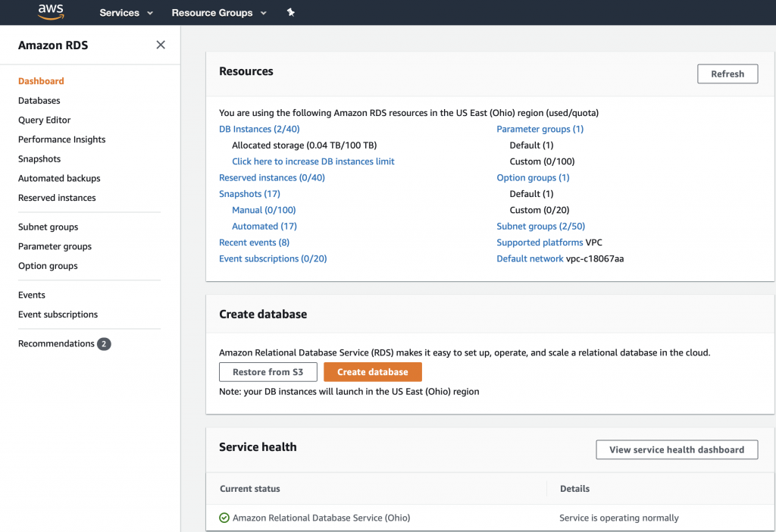Viewport: 776px width, 532px height.
Task: Select Dashboard in the sidebar
Action: pyautogui.click(x=41, y=81)
